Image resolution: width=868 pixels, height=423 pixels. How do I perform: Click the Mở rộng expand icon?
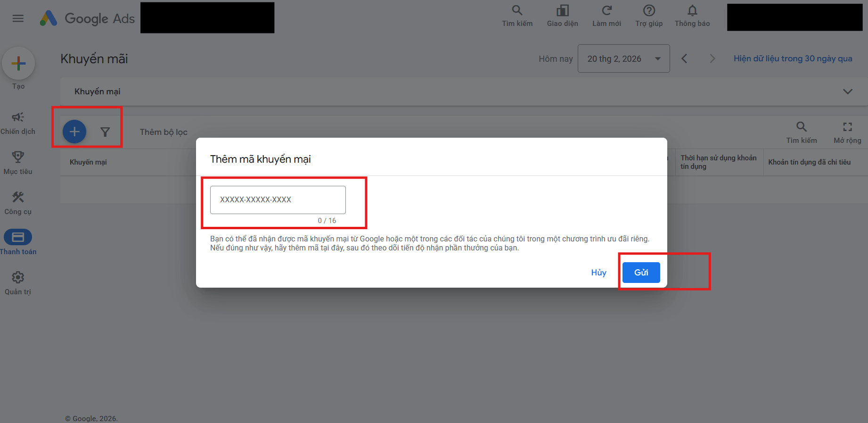[x=847, y=133]
